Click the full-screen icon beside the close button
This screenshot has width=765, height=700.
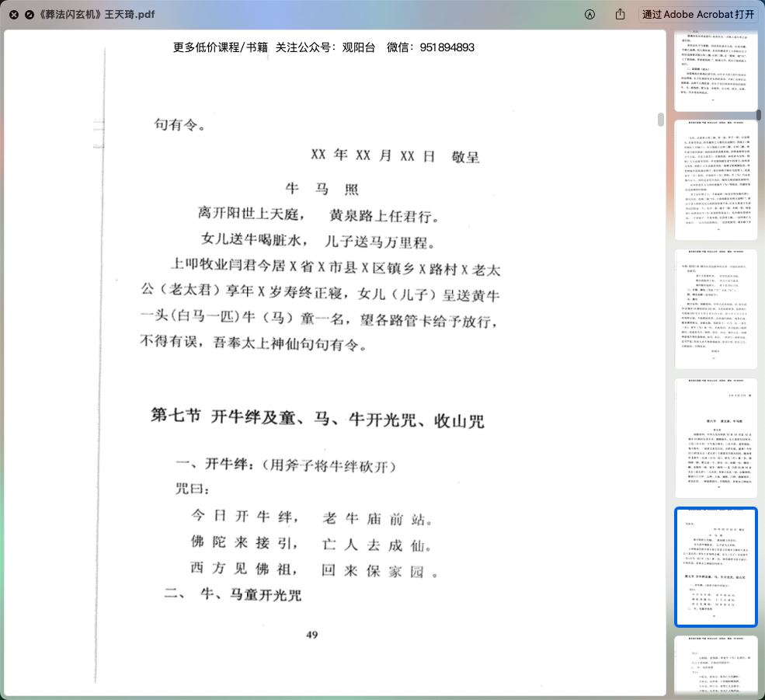point(30,15)
